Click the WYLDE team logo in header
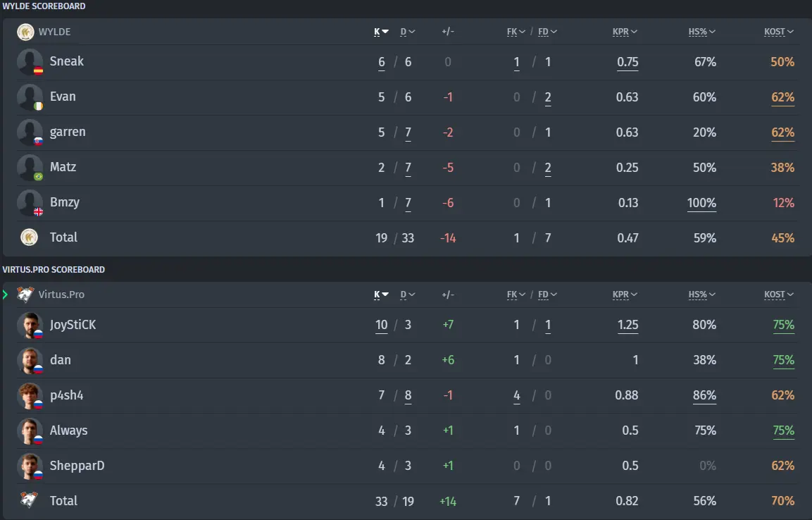The image size is (812, 520). [x=25, y=32]
